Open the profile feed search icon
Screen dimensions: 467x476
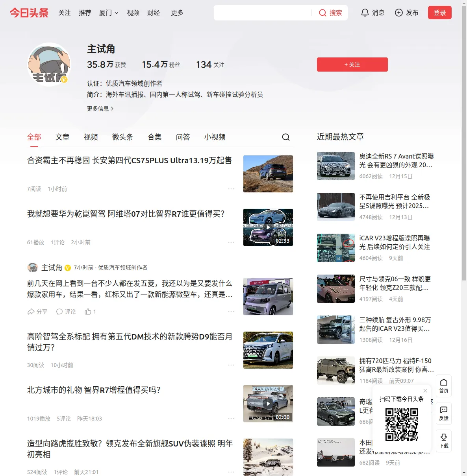286,137
